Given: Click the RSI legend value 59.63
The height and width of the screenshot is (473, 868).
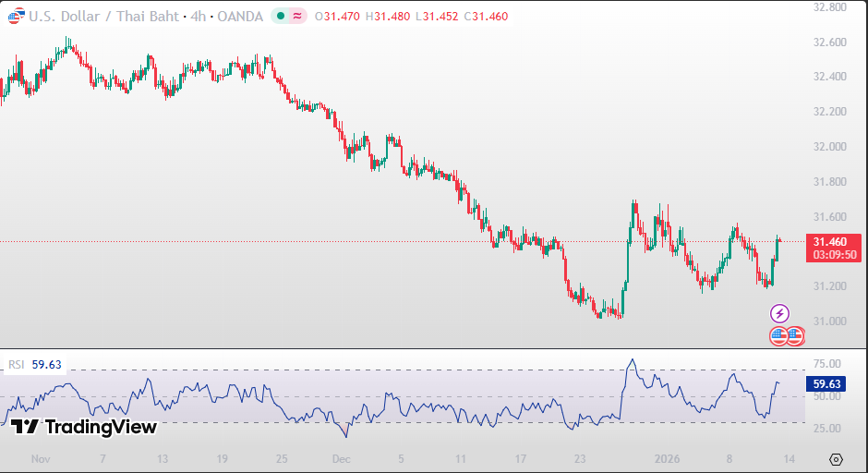Looking at the screenshot, I should click(x=47, y=365).
